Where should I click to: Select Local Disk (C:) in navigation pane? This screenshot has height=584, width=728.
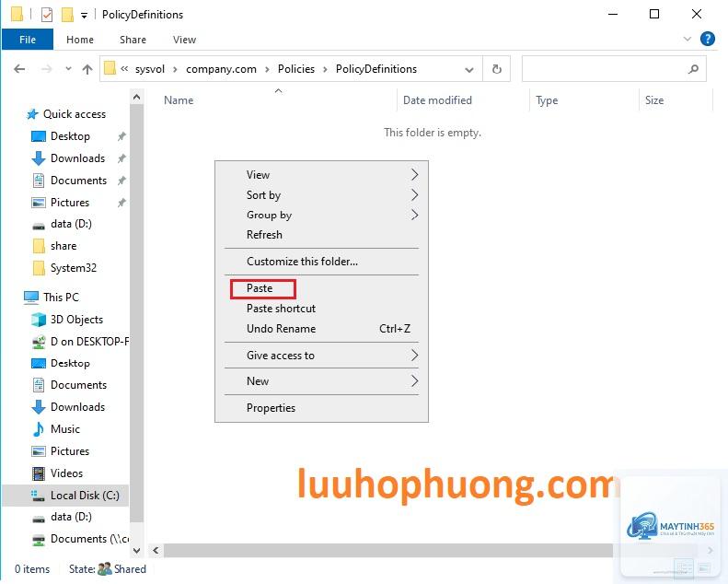tap(65, 496)
